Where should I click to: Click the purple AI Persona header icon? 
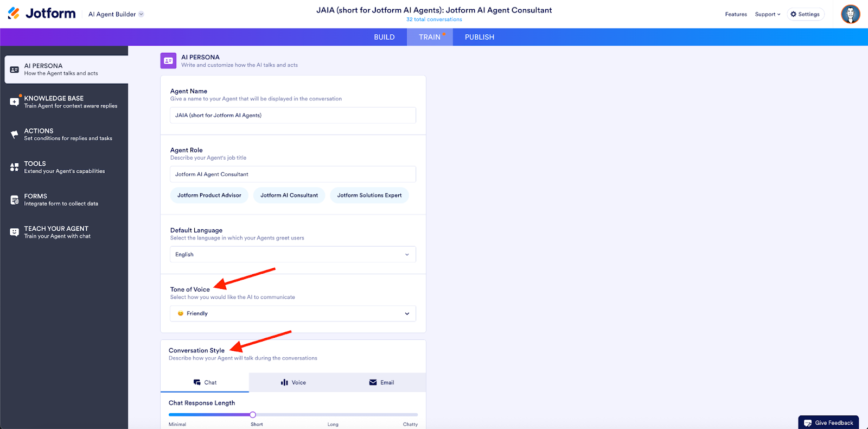pos(168,60)
